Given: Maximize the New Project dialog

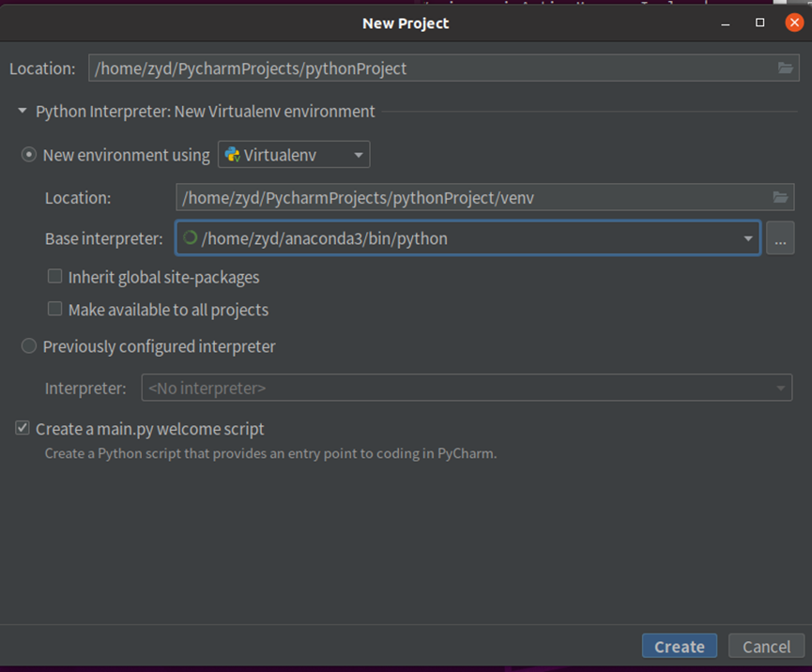Looking at the screenshot, I should [x=760, y=23].
